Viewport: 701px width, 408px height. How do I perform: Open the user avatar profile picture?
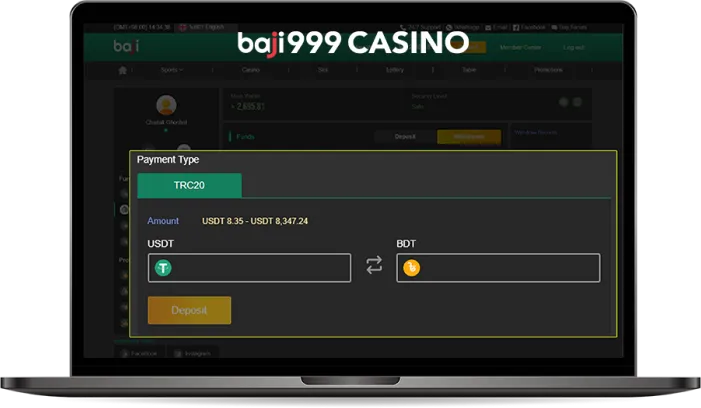click(x=166, y=105)
